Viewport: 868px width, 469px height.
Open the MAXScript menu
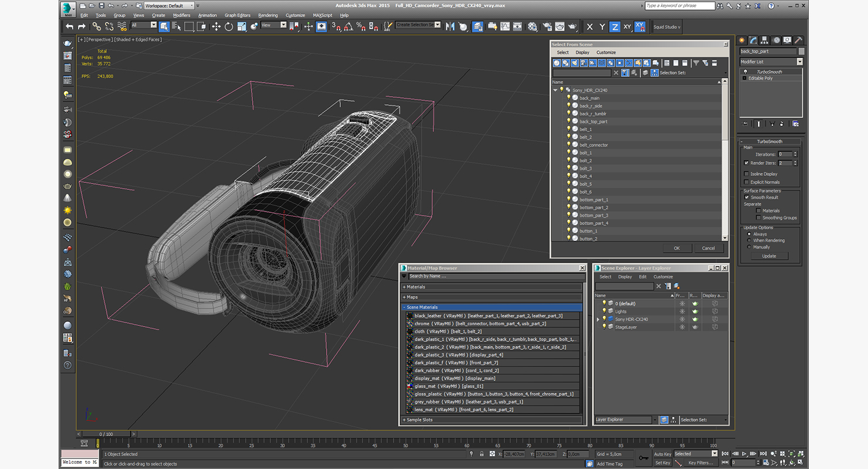coord(323,15)
